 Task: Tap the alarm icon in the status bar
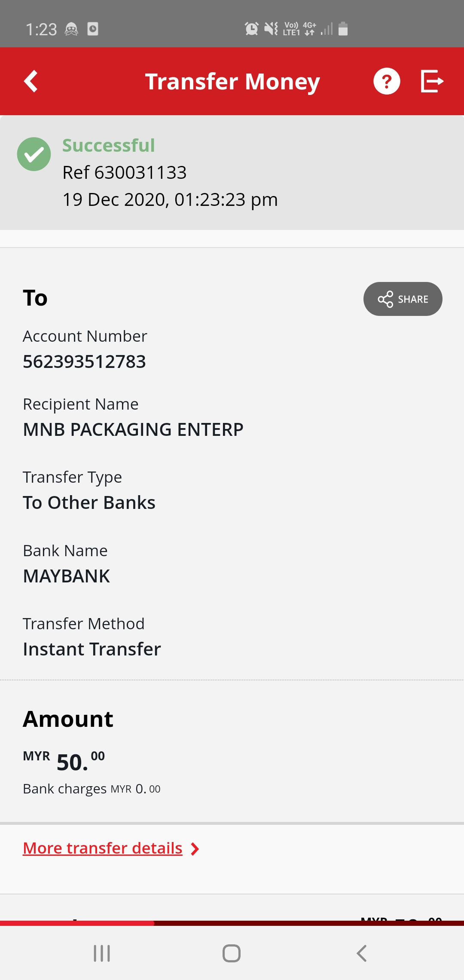coord(252,29)
